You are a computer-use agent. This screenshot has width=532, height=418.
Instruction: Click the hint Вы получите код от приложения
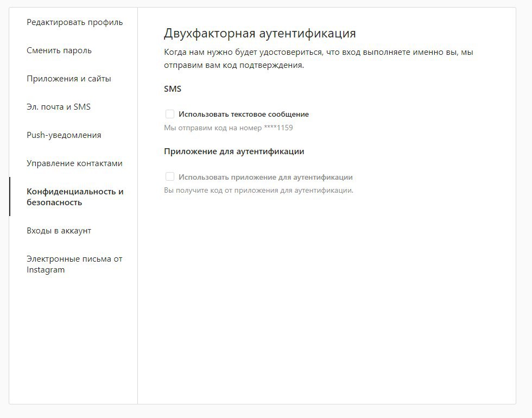tap(258, 191)
